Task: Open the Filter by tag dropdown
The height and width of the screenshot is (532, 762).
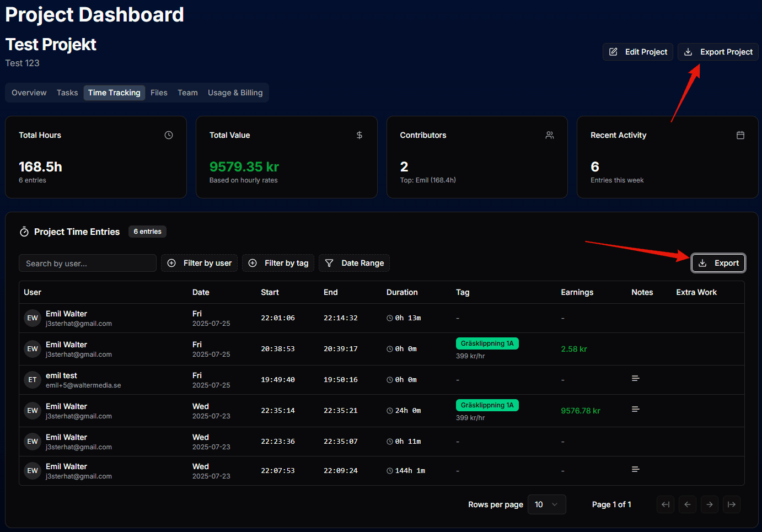Action: (x=278, y=263)
